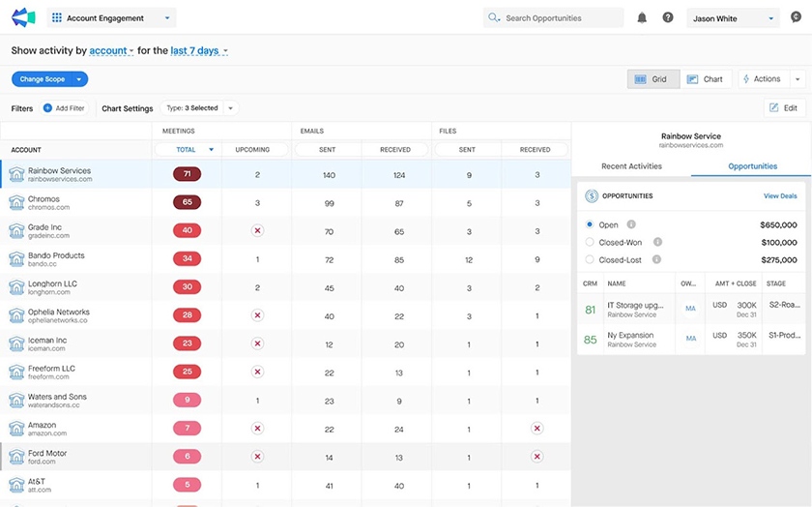This screenshot has height=507, width=812.
Task: Click the Ford Motor account building icon
Action: [x=16, y=457]
